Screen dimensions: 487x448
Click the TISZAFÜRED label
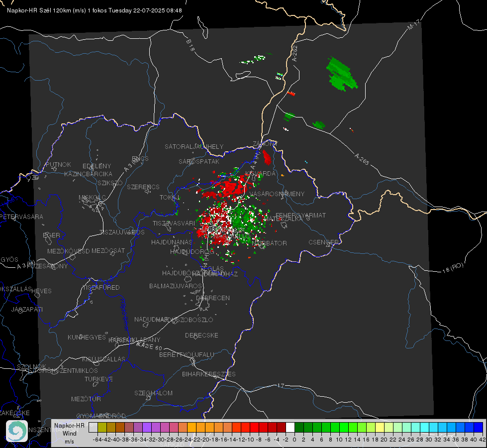point(101,288)
